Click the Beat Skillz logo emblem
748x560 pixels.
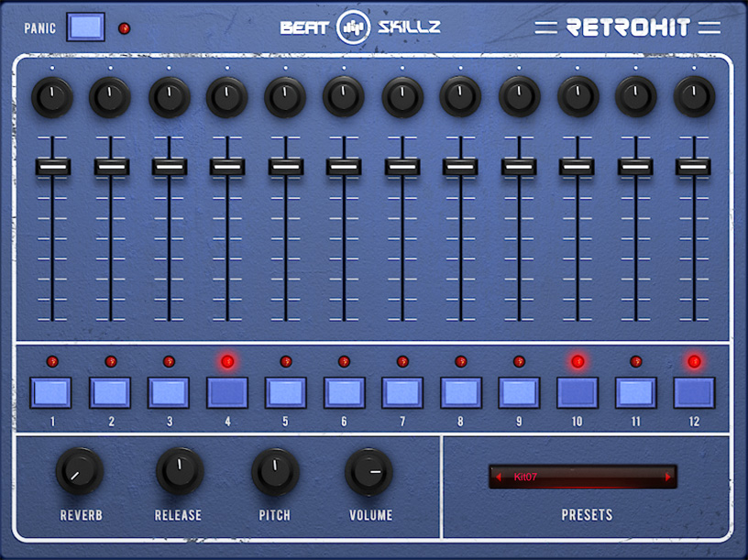[353, 27]
